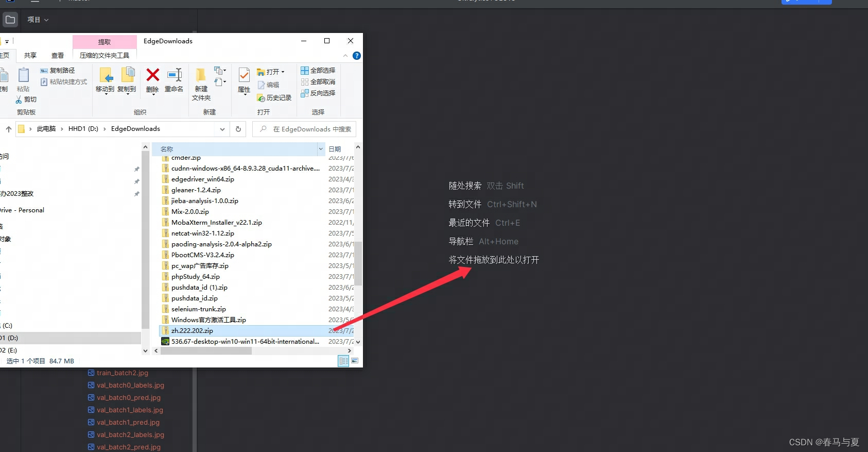The width and height of the screenshot is (868, 452).
Task: Click Select all in the ribbon
Action: [x=318, y=71]
